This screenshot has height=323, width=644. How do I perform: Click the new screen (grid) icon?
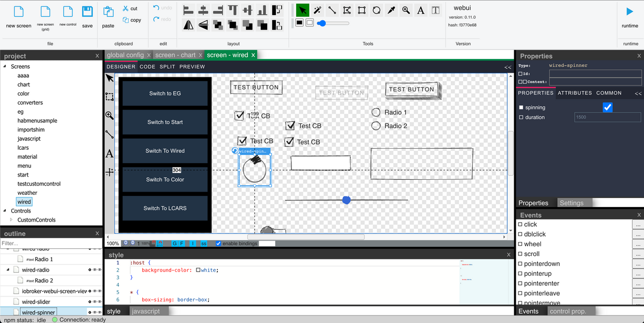45,12
